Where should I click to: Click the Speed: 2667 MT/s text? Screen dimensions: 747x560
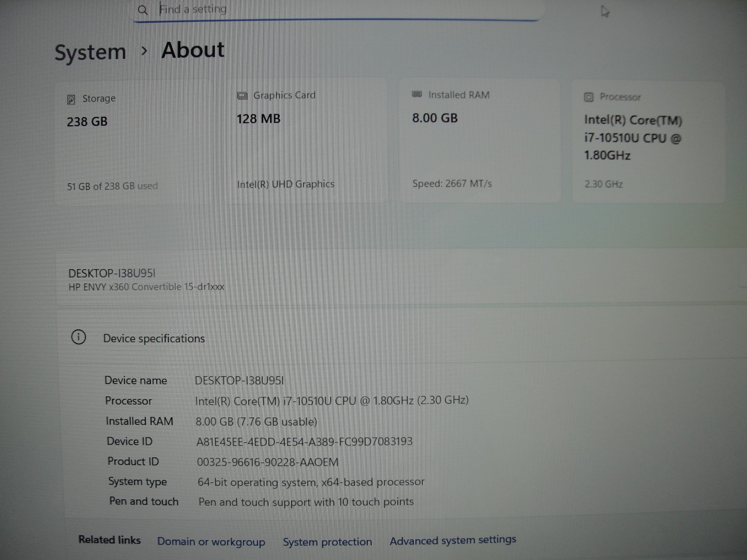(x=452, y=184)
